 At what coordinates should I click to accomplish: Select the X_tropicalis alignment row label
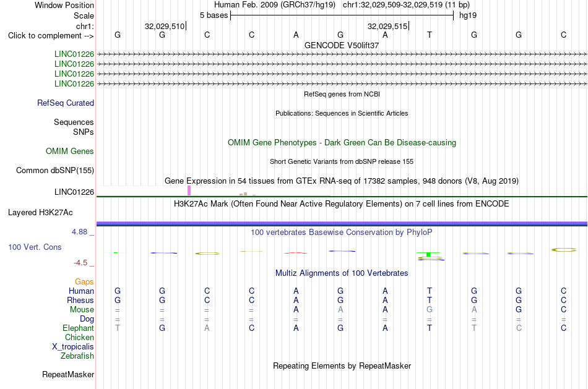(73, 347)
